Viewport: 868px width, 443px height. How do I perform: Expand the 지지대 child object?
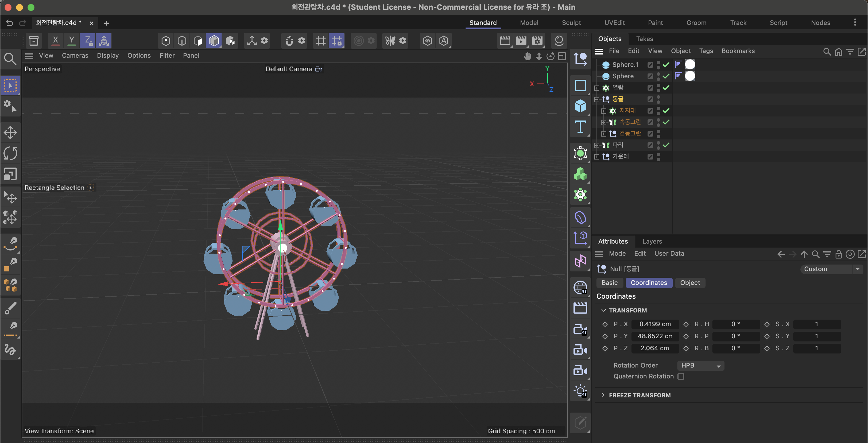click(x=603, y=111)
